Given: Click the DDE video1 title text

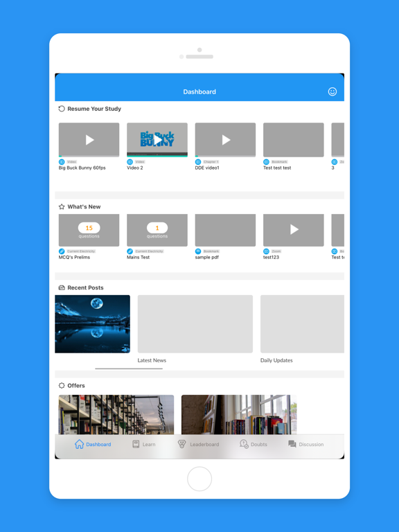Looking at the screenshot, I should tap(207, 168).
